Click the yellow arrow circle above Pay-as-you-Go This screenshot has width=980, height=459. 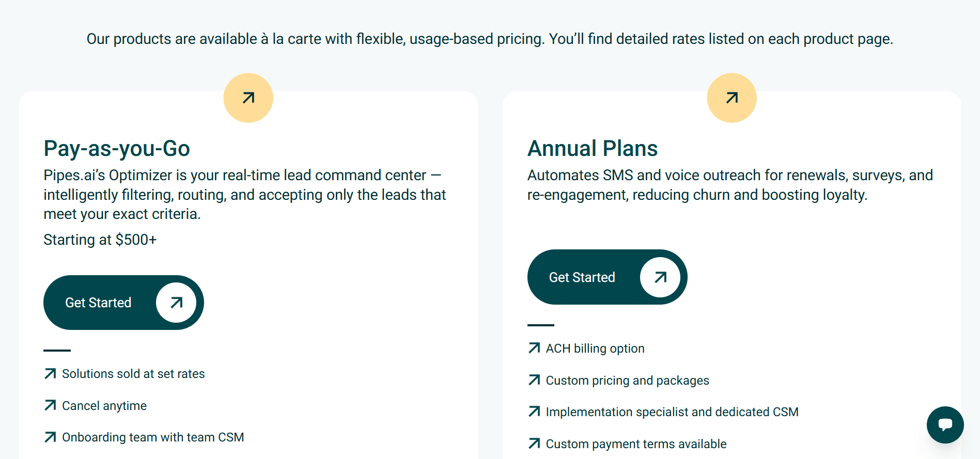(248, 98)
